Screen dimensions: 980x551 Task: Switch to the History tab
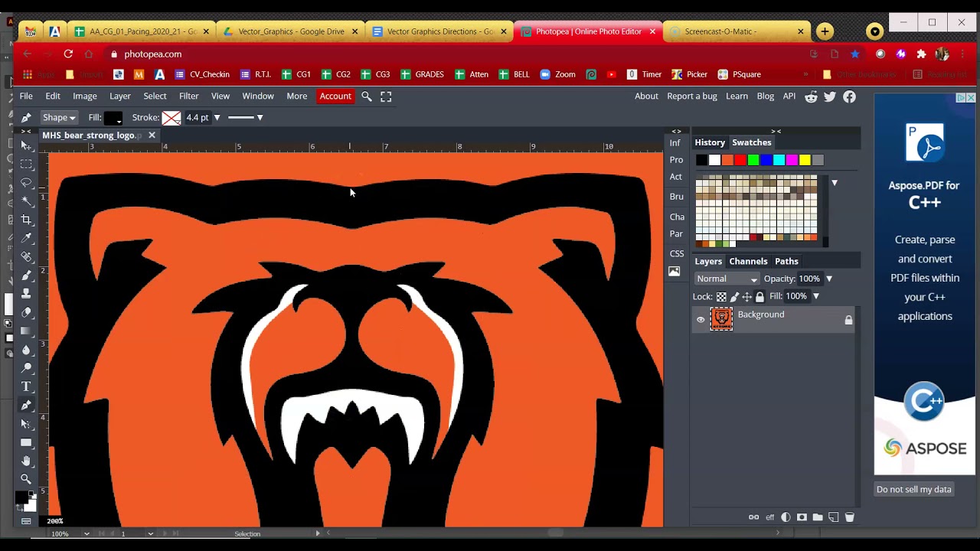pos(710,142)
